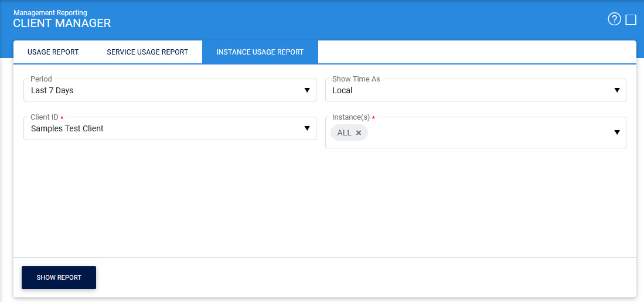The height and width of the screenshot is (302, 644).
Task: Remove the ALL chip using its x icon
Action: pyautogui.click(x=359, y=133)
